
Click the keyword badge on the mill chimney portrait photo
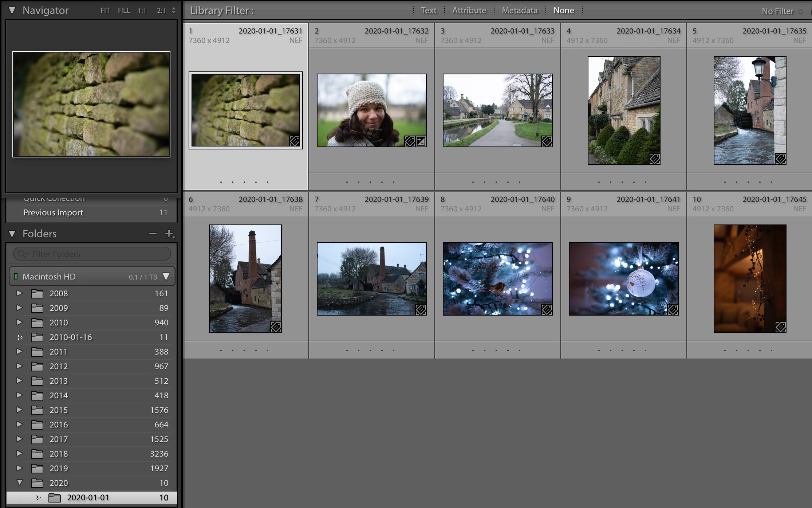[276, 327]
